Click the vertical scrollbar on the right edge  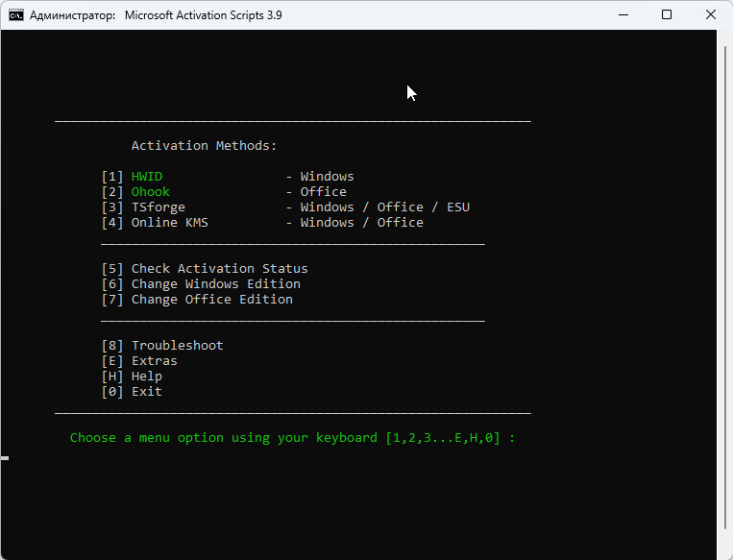click(726, 288)
